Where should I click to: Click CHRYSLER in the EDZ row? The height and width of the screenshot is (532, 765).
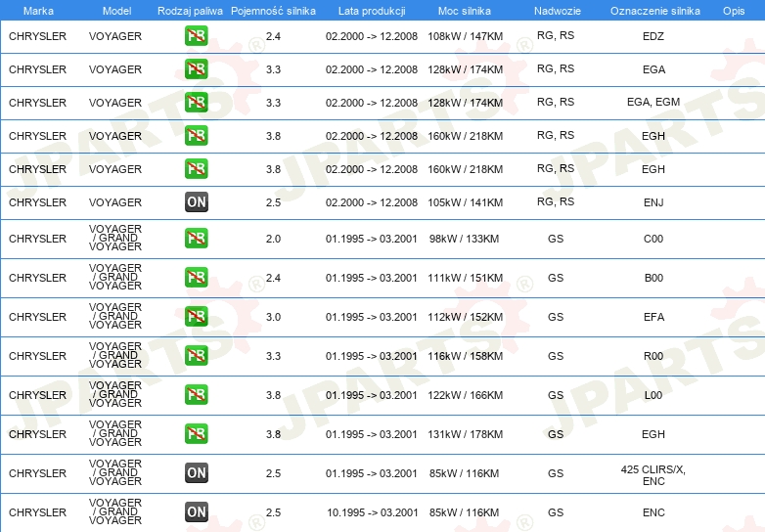[37, 36]
